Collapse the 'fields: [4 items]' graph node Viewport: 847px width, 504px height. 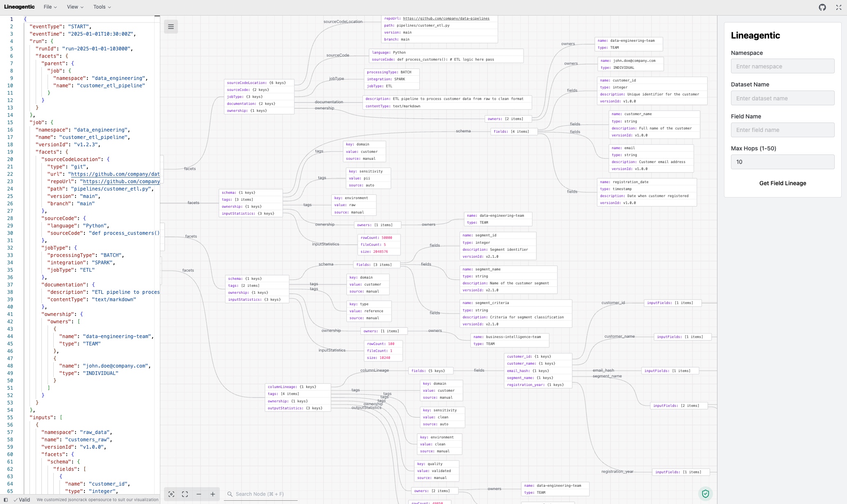[514, 131]
